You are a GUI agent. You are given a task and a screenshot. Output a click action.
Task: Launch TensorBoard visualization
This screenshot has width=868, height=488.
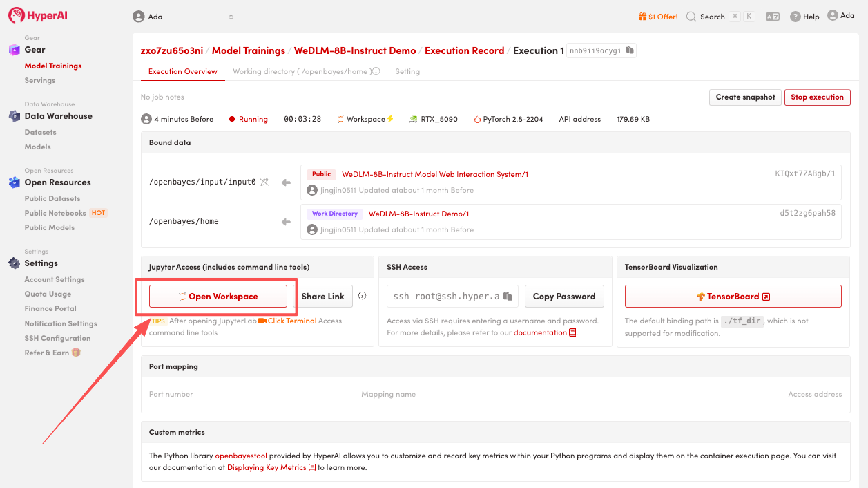click(x=733, y=297)
